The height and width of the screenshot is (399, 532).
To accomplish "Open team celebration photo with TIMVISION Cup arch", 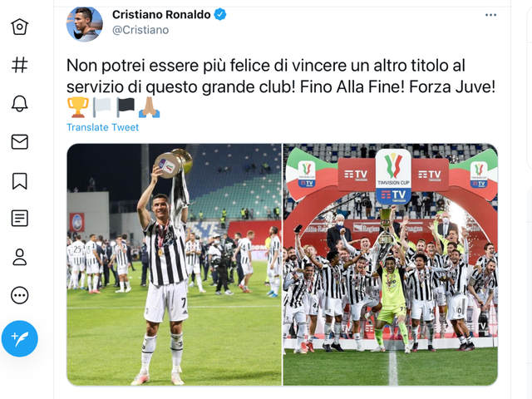I will 390,264.
